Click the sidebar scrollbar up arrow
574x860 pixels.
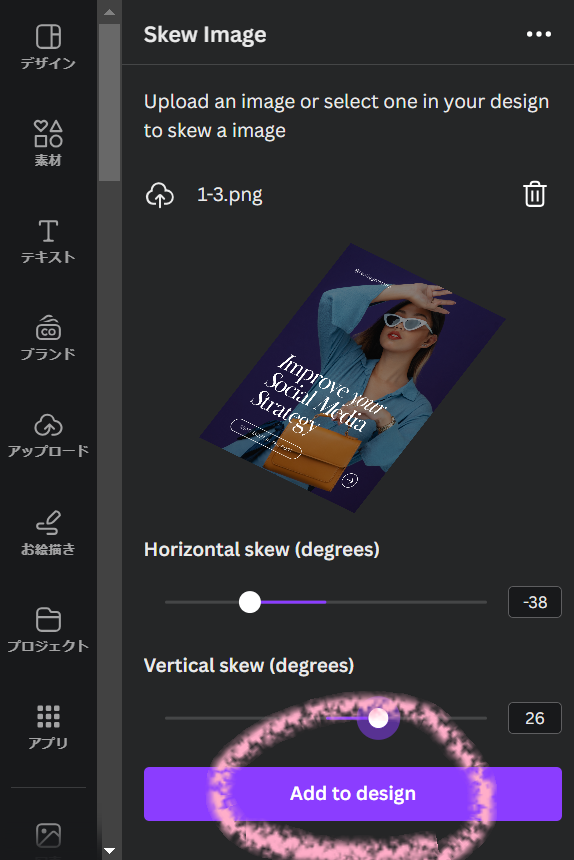(109, 12)
